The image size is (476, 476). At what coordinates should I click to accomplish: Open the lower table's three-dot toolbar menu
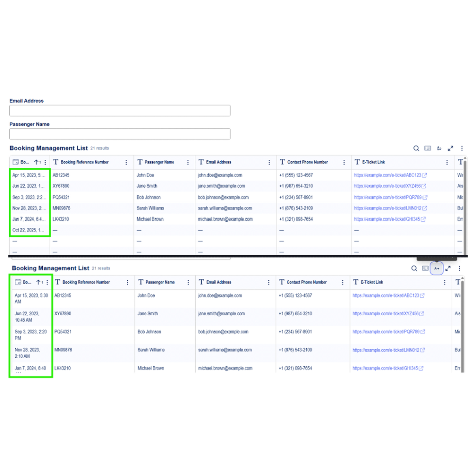(x=459, y=268)
